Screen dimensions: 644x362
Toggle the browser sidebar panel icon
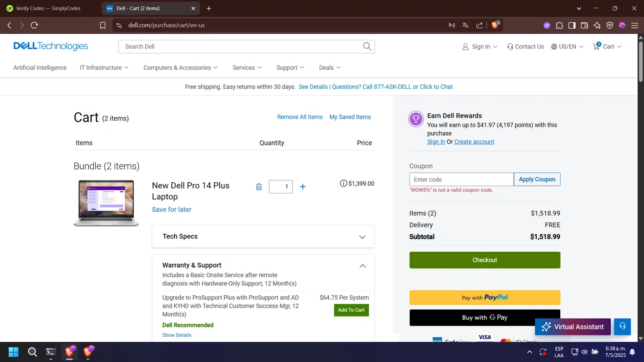click(572, 25)
